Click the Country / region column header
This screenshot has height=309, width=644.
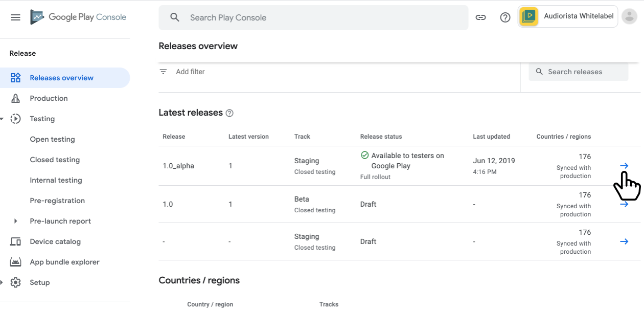click(210, 304)
